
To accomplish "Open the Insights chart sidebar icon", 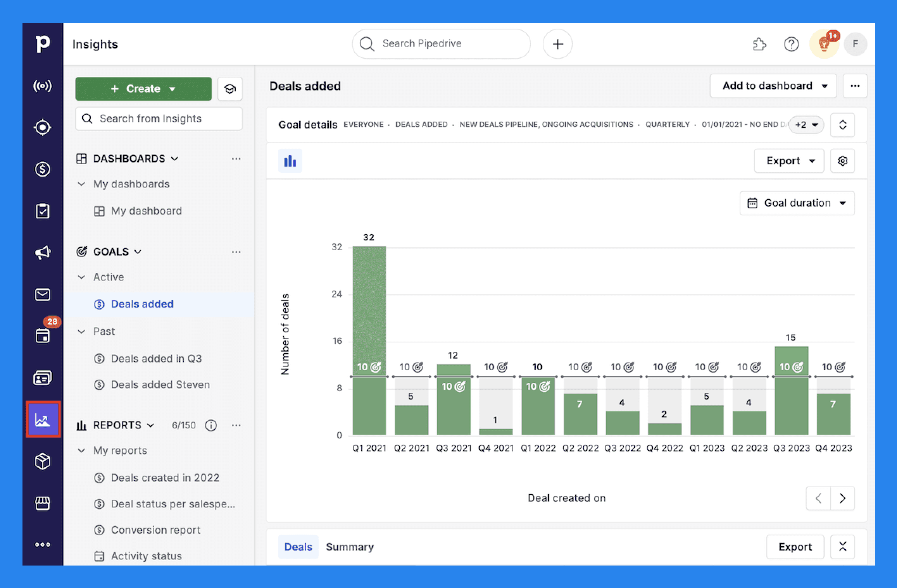I will [43, 419].
